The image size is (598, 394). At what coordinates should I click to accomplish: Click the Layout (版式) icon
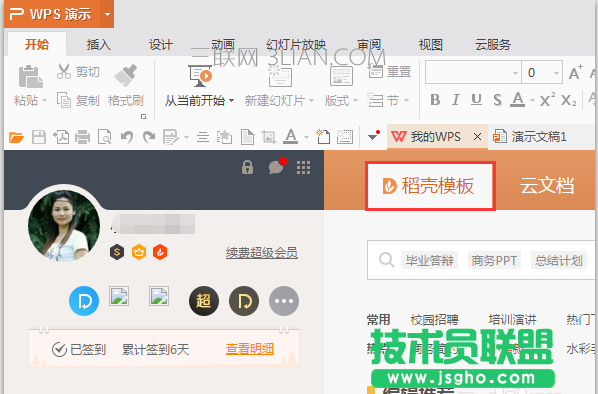[x=341, y=76]
